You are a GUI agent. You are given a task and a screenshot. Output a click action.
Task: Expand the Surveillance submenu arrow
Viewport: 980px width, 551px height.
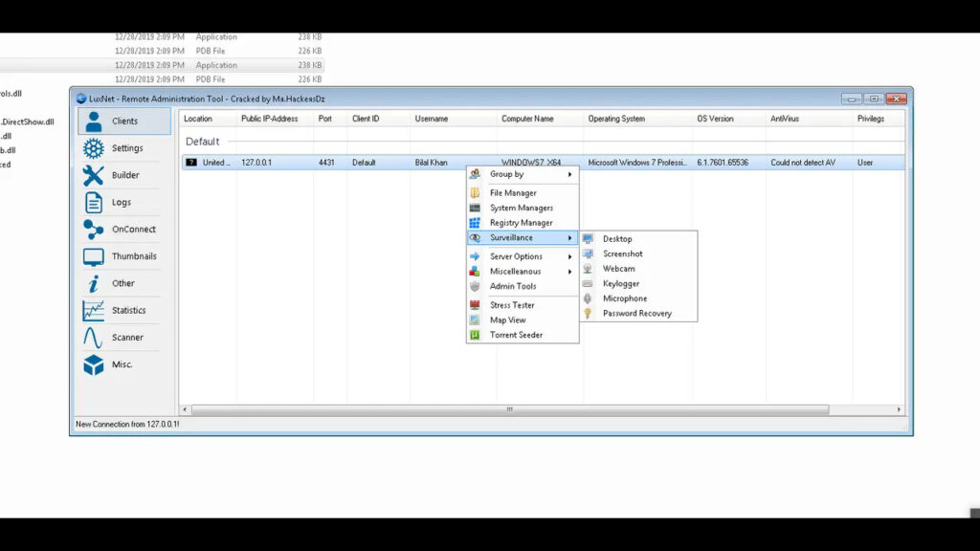coord(570,238)
